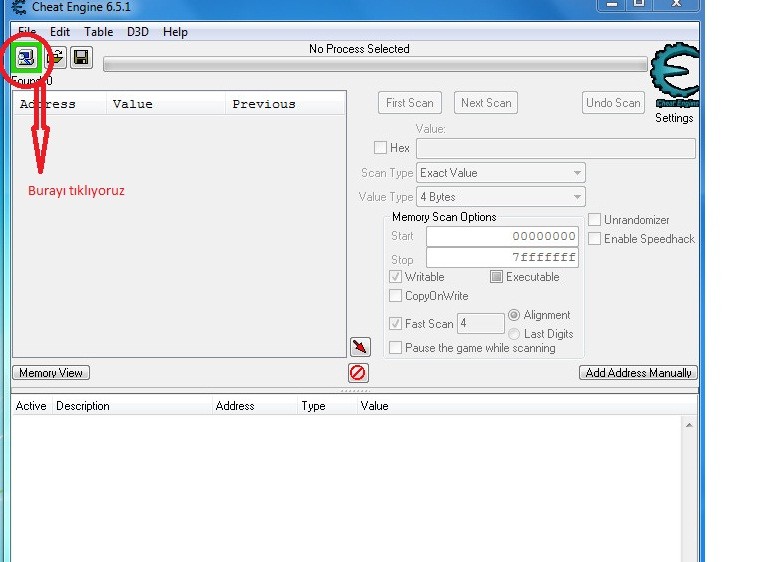Click the Next Scan button
Viewport: 768px width, 562px height.
[486, 103]
